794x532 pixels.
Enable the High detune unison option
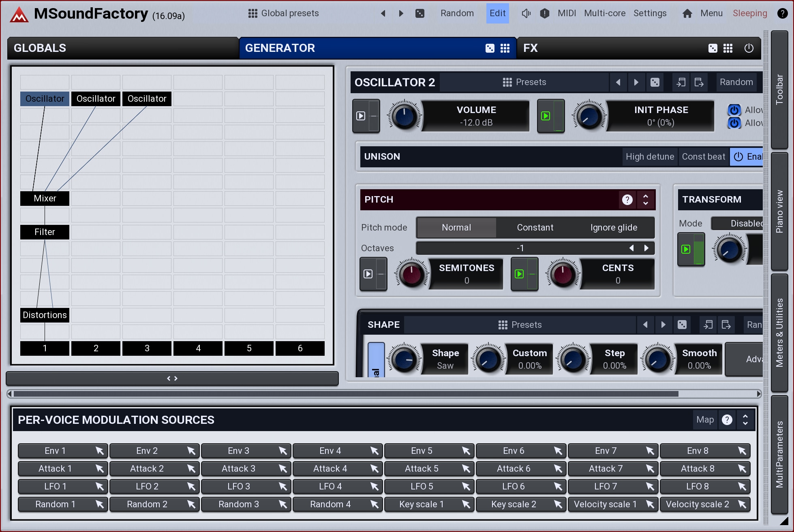click(x=649, y=157)
